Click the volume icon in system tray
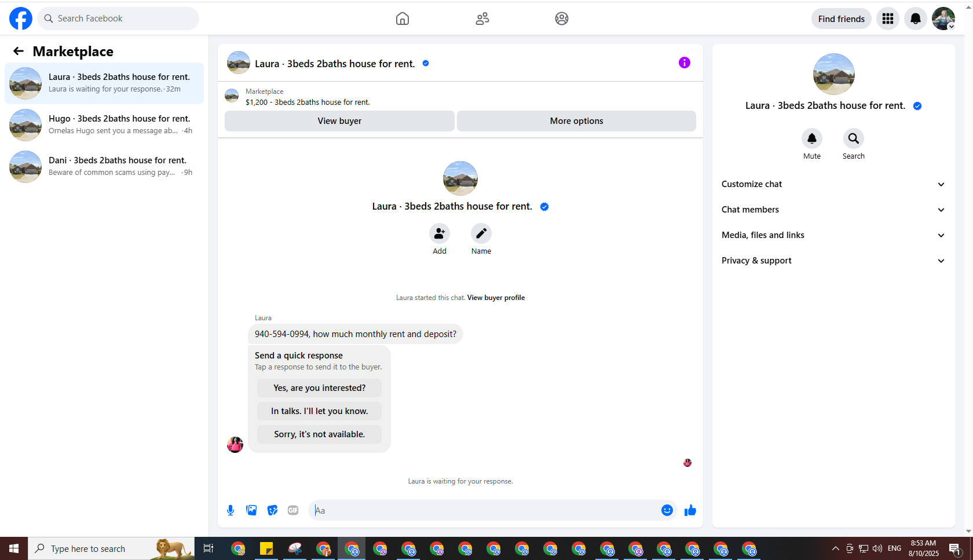This screenshot has height=560, width=973. pos(877,548)
